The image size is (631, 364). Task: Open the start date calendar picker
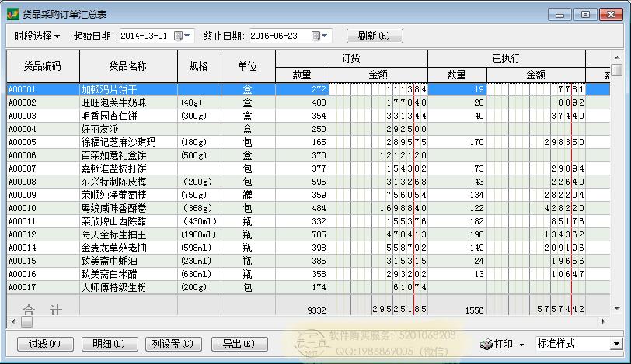pyautogui.click(x=183, y=36)
